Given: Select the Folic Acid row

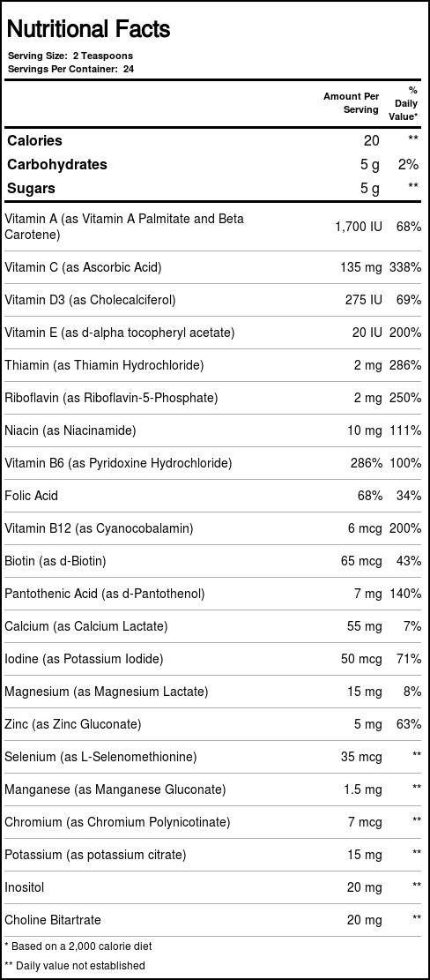Looking at the screenshot, I should tap(215, 496).
